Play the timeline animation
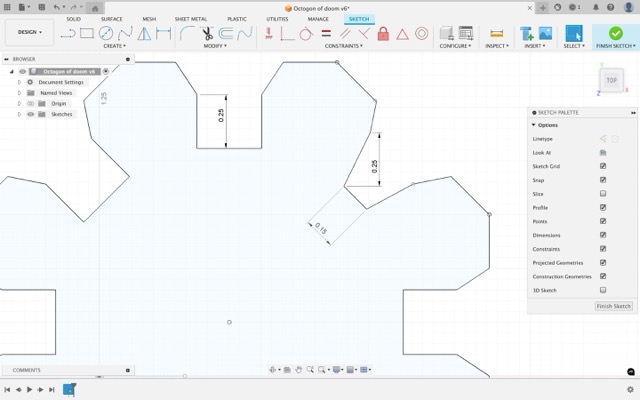The width and height of the screenshot is (640, 400). pos(29,390)
